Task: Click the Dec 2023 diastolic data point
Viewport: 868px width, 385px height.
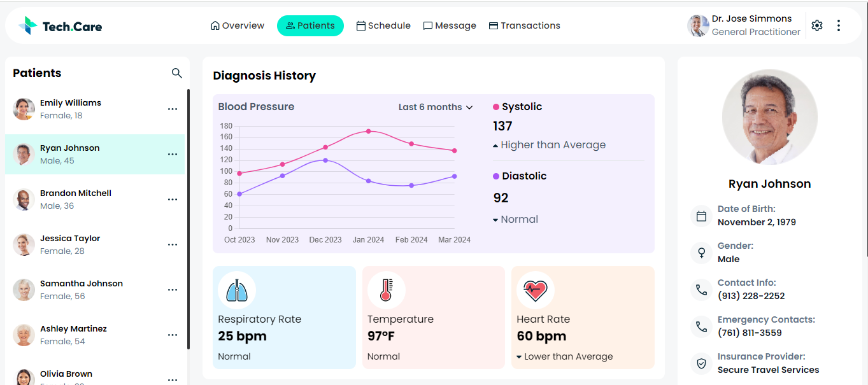Action: click(325, 160)
